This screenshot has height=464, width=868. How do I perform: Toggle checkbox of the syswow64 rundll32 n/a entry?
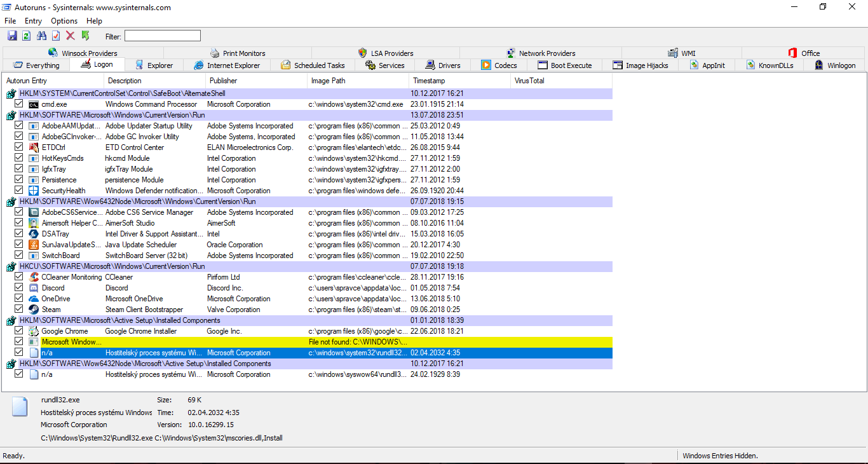click(x=19, y=374)
